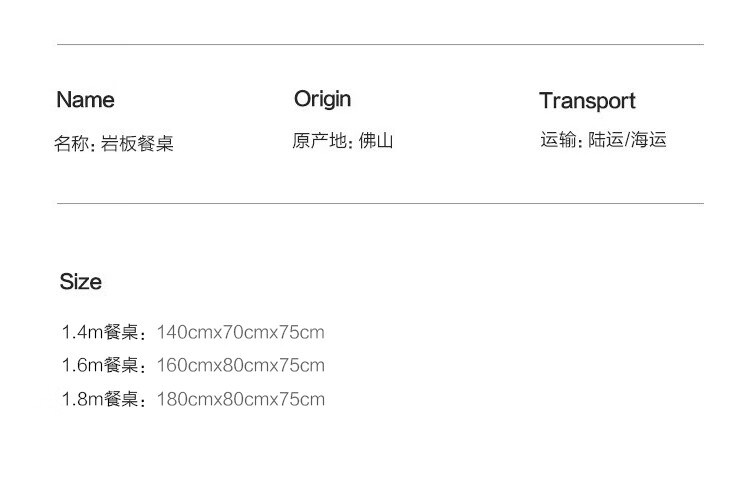Select the 160cmx80cmx75cm dimensions text
750x496 pixels.
coord(240,365)
